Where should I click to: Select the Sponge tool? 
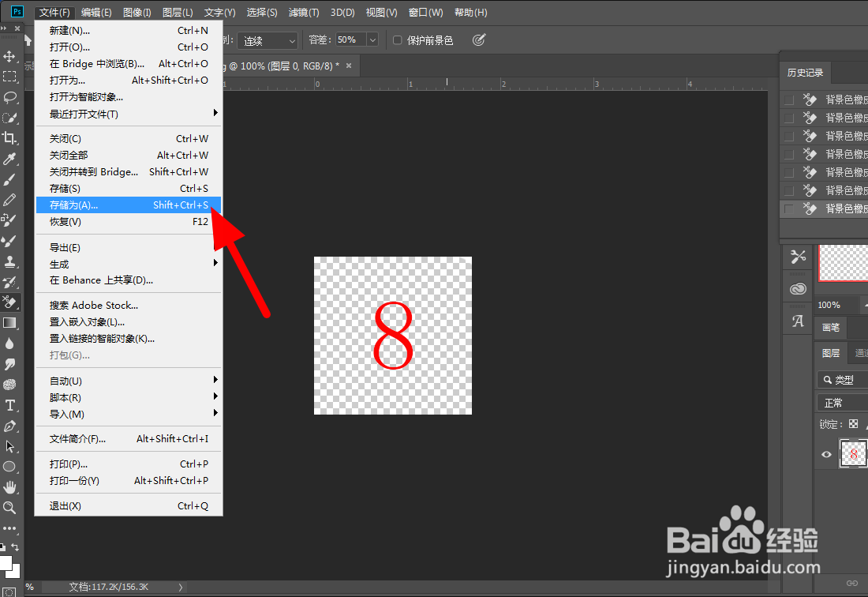[x=9, y=385]
